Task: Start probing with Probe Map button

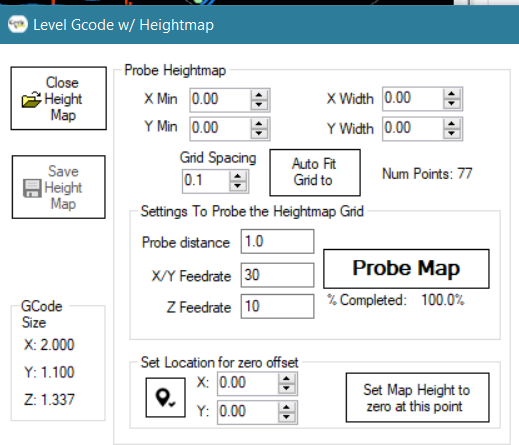Action: 406,269
